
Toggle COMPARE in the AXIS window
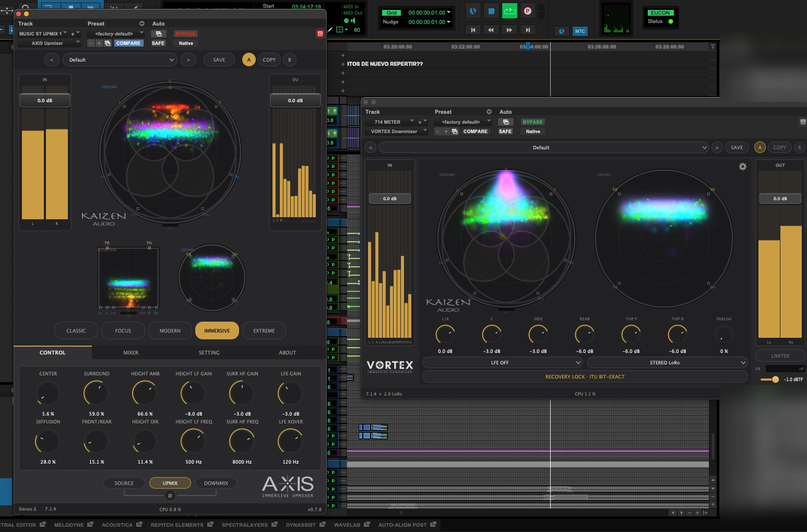click(x=128, y=43)
